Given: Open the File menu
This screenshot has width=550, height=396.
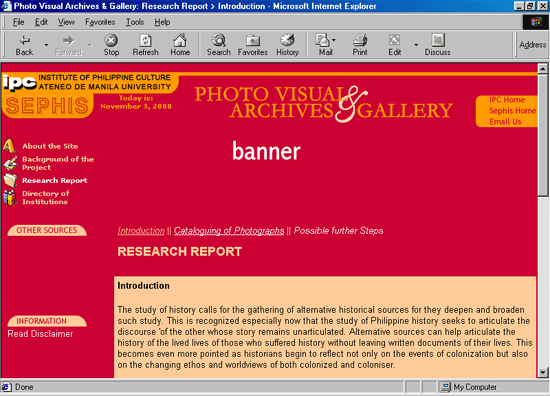Looking at the screenshot, I should (18, 22).
